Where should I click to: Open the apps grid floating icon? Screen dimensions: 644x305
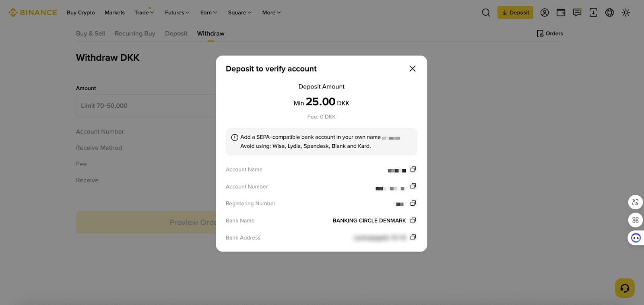pyautogui.click(x=636, y=220)
